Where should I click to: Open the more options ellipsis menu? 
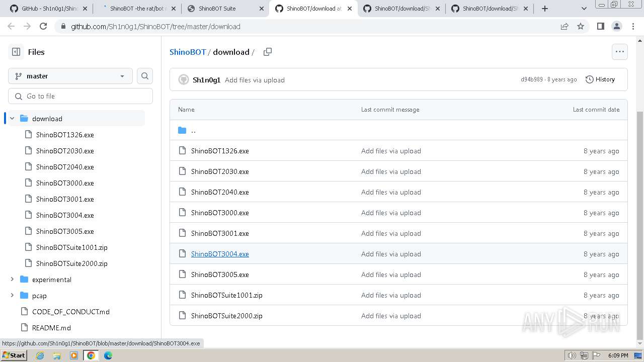[619, 52]
